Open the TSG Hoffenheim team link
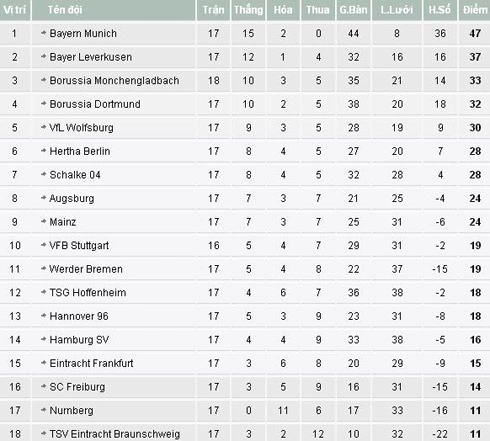Screen dimensions: 490x441 click(x=88, y=292)
